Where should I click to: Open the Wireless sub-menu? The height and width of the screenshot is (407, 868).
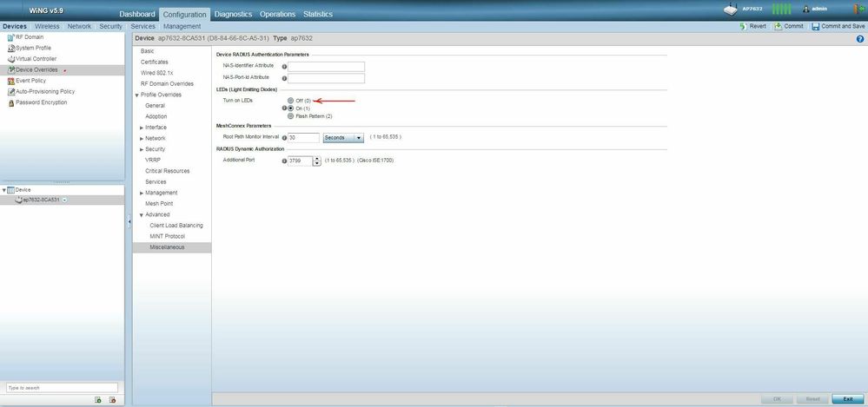[x=47, y=26]
